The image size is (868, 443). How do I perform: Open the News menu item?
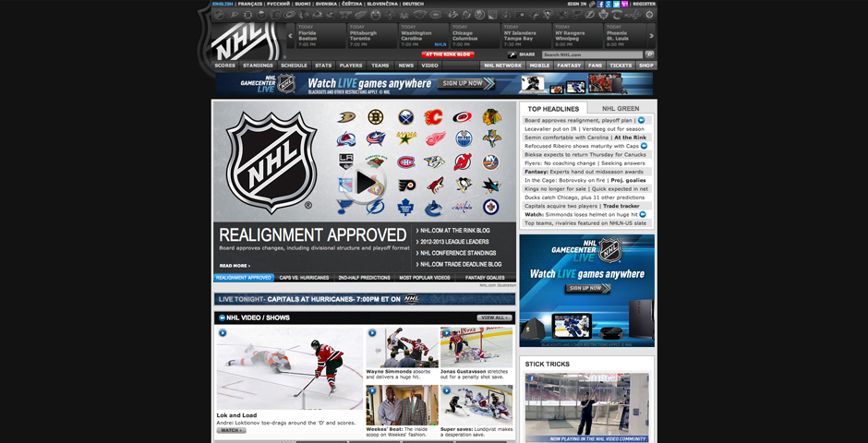tap(405, 66)
